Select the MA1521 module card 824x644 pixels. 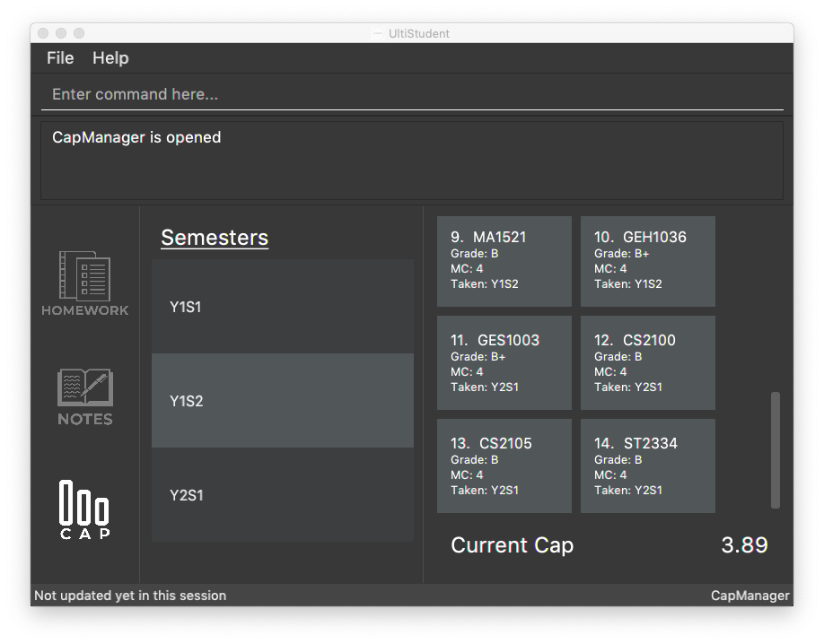click(504, 261)
